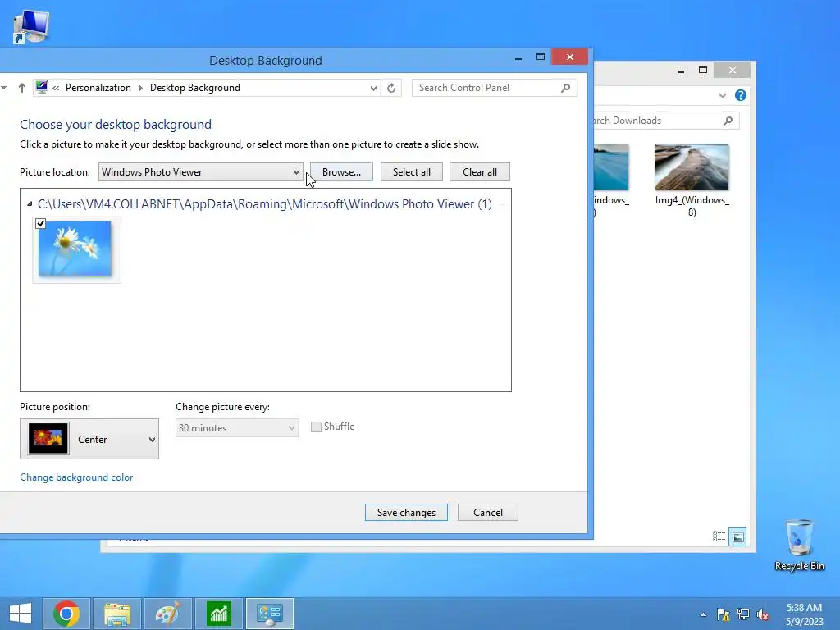Click the Search Downloads field
The width and height of the screenshot is (840, 630).
coord(666,121)
